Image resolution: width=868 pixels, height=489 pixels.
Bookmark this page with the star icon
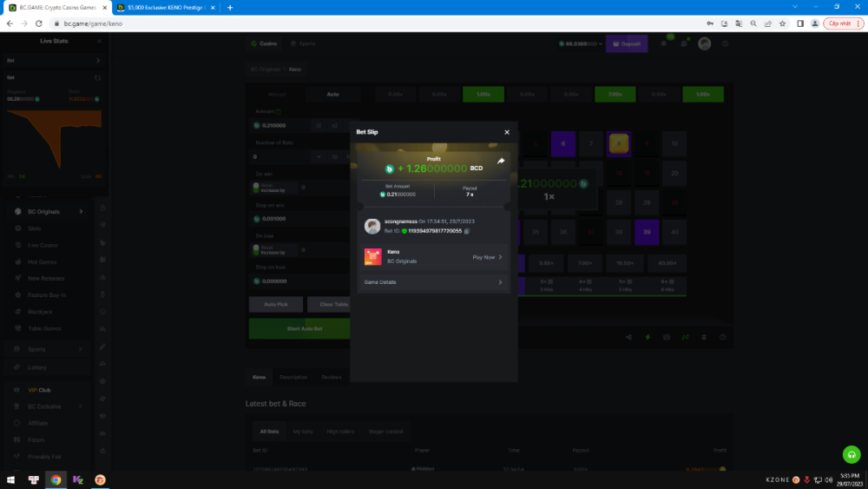782,23
